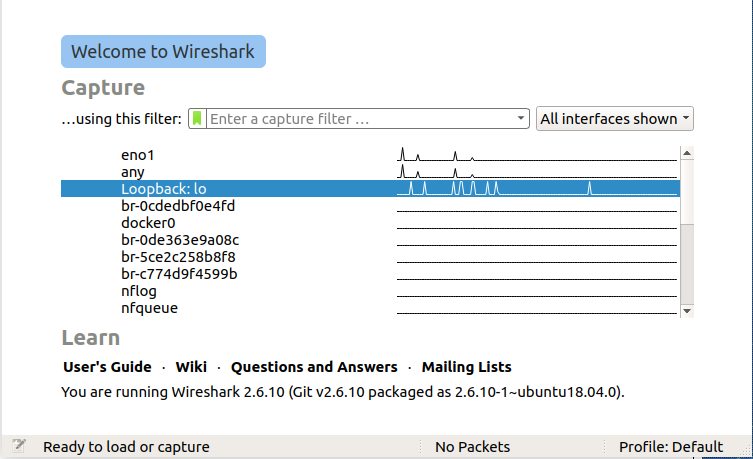Select the br-0de363e9a08c interface
The width and height of the screenshot is (753, 459).
(x=370, y=240)
